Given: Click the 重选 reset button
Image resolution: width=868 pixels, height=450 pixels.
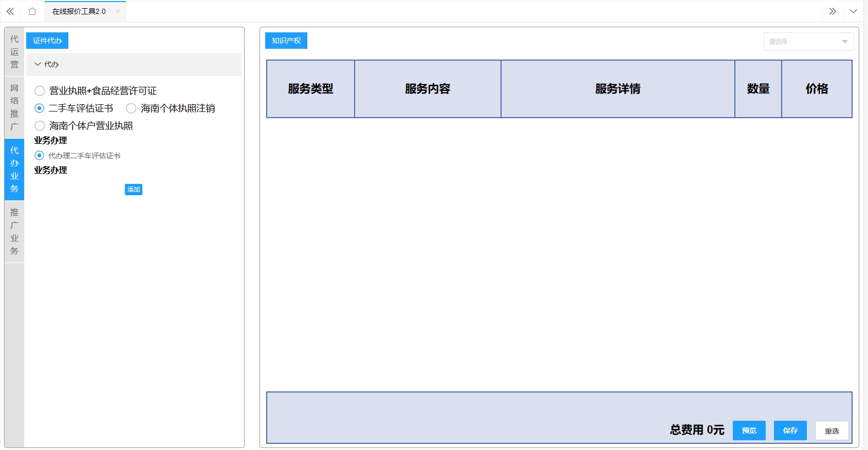Looking at the screenshot, I should (832, 430).
